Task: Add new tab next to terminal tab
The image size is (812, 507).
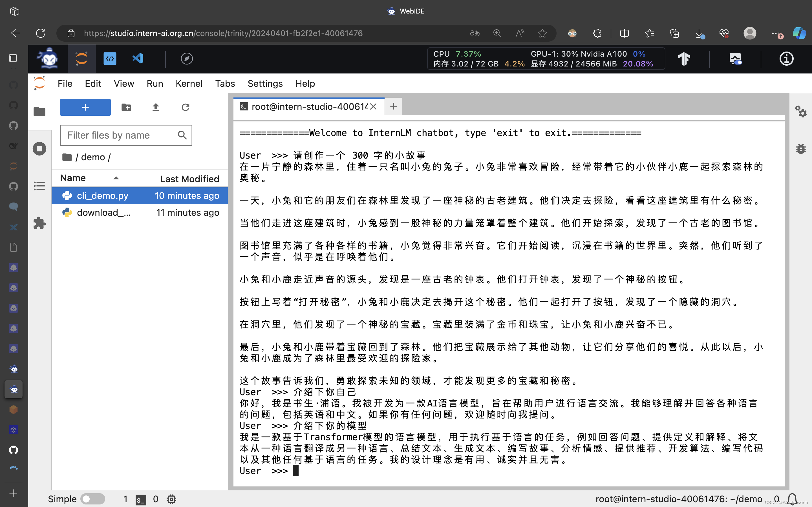Action: (x=393, y=107)
